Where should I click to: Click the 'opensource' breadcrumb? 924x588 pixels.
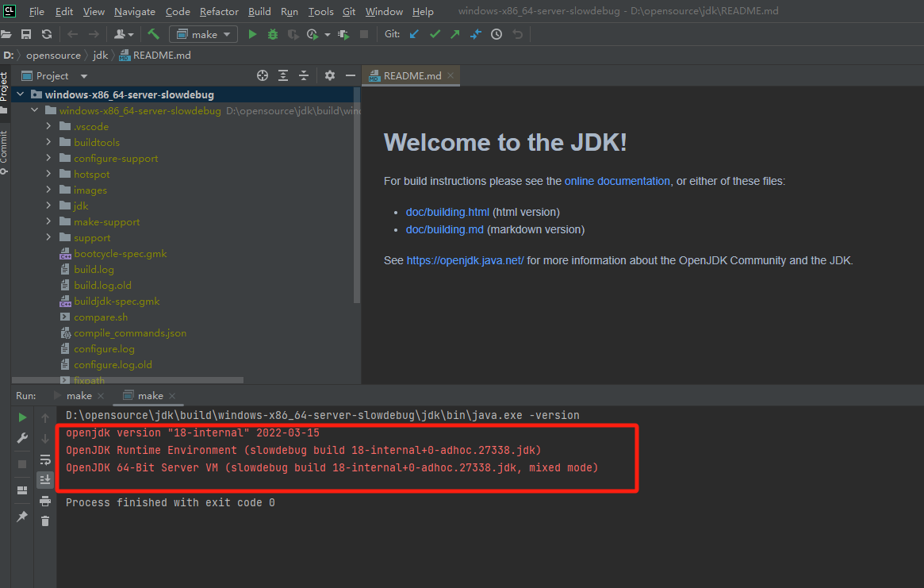(x=53, y=55)
